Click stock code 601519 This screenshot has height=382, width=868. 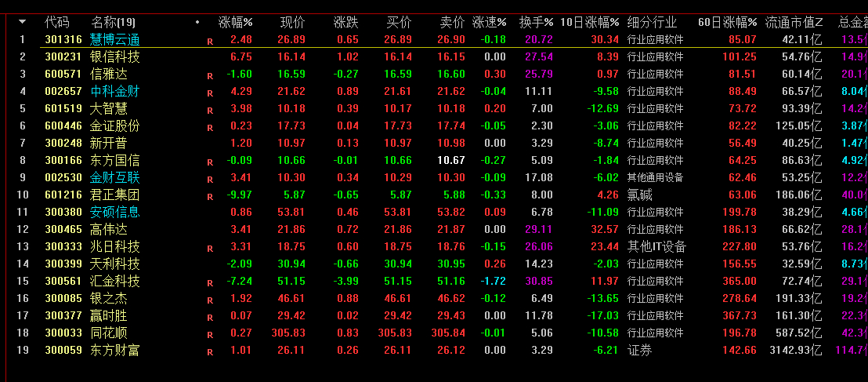pyautogui.click(x=63, y=108)
